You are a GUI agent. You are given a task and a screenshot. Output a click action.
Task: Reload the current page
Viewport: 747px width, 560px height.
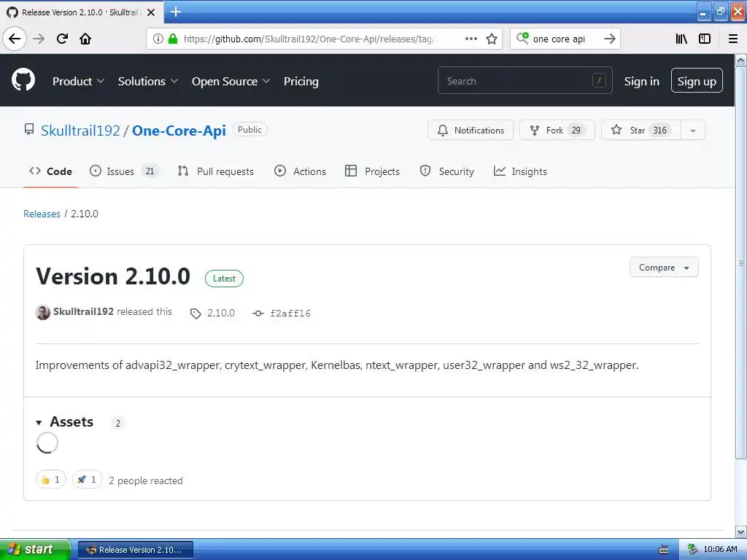62,39
